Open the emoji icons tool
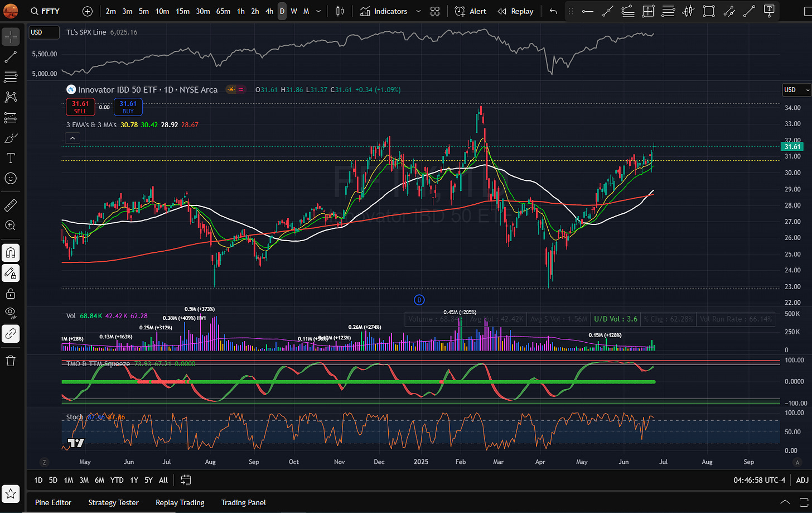The width and height of the screenshot is (812, 513). pyautogui.click(x=11, y=179)
